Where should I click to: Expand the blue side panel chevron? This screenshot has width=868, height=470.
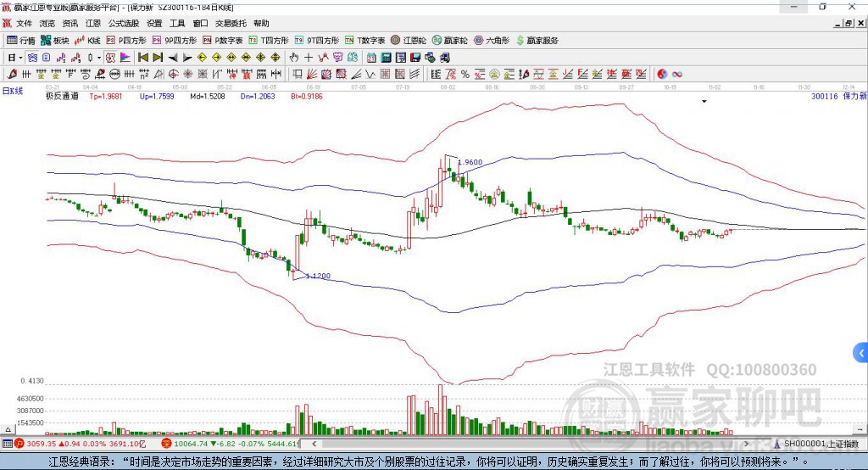coord(861,353)
